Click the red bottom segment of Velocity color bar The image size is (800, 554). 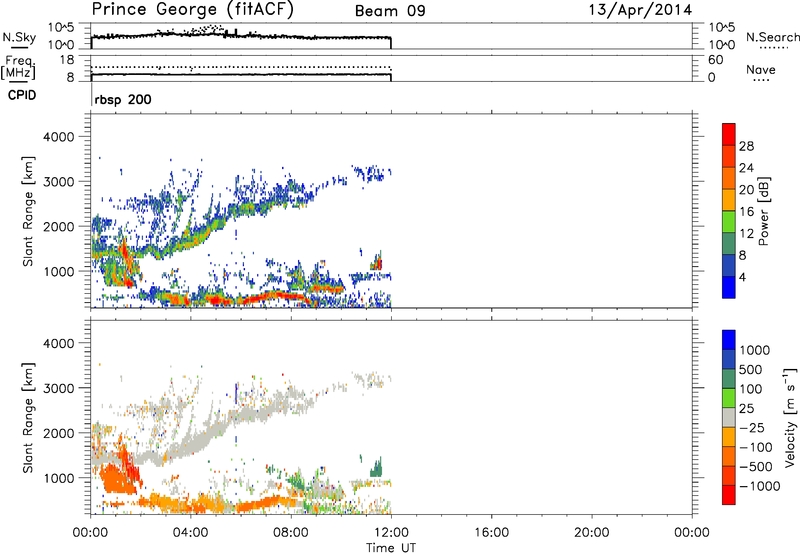[729, 495]
